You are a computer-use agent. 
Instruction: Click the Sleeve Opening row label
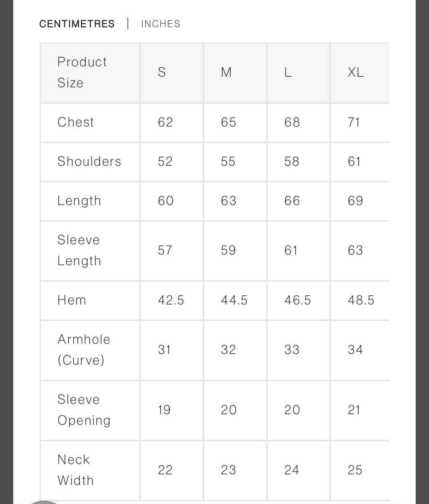click(x=84, y=410)
